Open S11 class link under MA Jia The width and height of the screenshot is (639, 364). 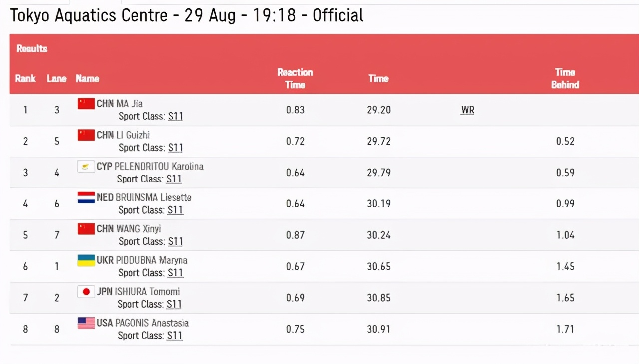(175, 116)
